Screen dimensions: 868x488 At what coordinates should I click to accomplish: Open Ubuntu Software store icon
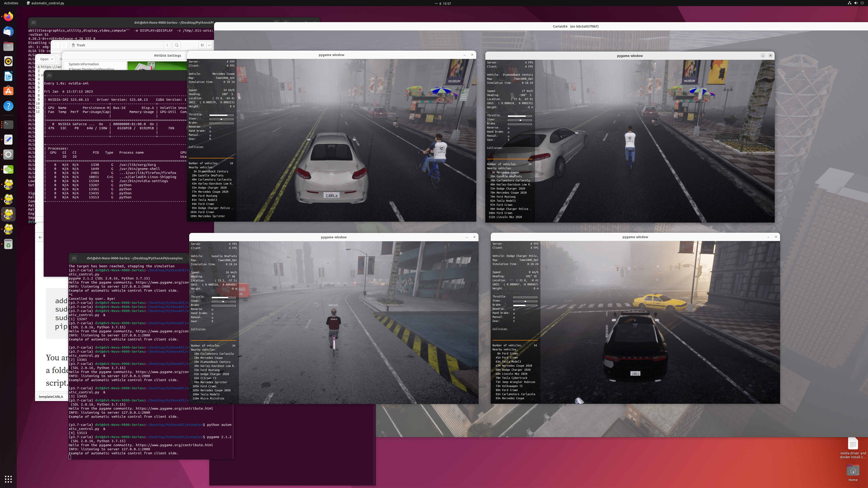[8, 91]
